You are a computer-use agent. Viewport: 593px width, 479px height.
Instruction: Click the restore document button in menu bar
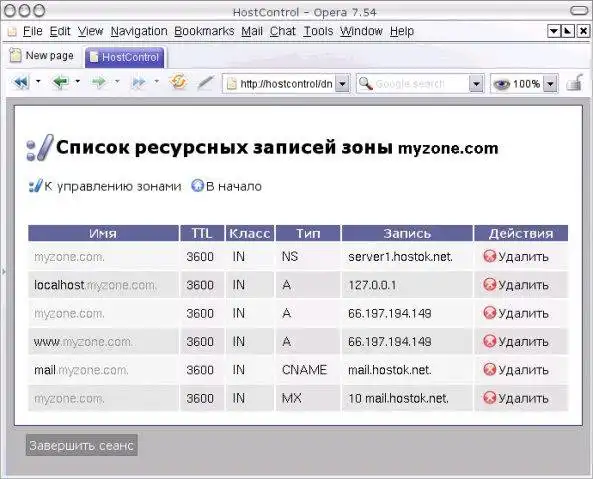(x=568, y=31)
